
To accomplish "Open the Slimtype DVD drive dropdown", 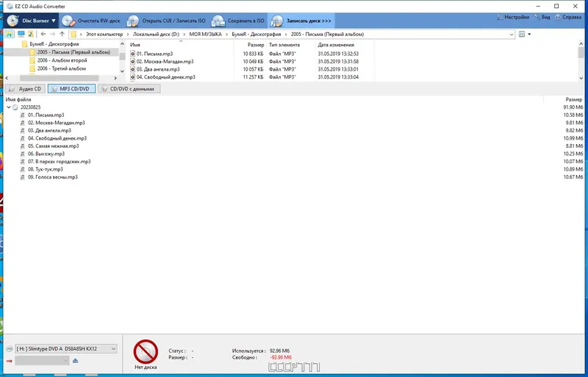I will point(66,349).
